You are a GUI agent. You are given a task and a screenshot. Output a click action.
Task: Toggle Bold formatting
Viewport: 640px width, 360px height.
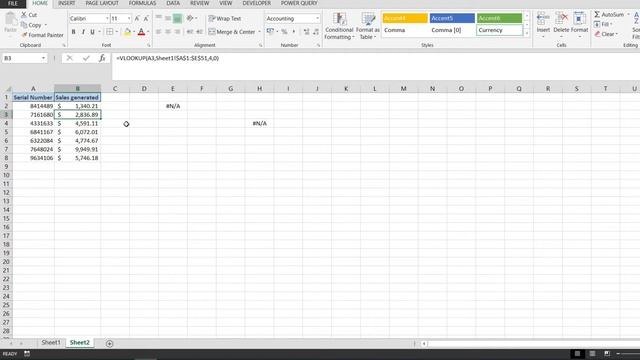click(x=73, y=32)
